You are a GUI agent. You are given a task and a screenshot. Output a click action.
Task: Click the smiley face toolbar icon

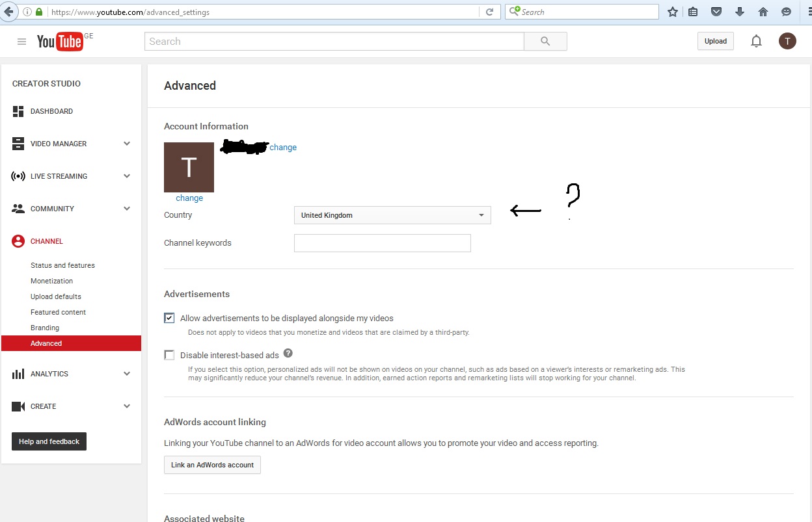tap(787, 12)
